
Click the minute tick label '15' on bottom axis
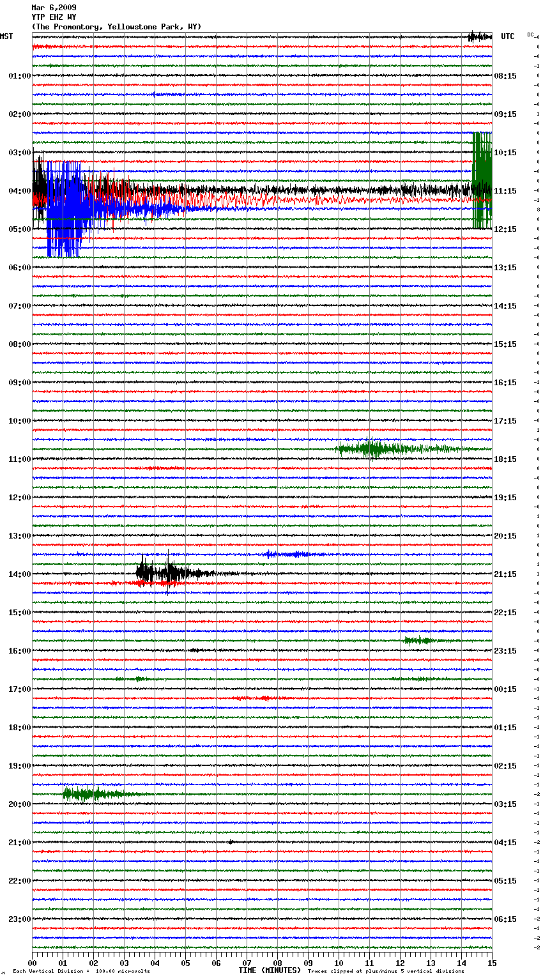tap(492, 963)
